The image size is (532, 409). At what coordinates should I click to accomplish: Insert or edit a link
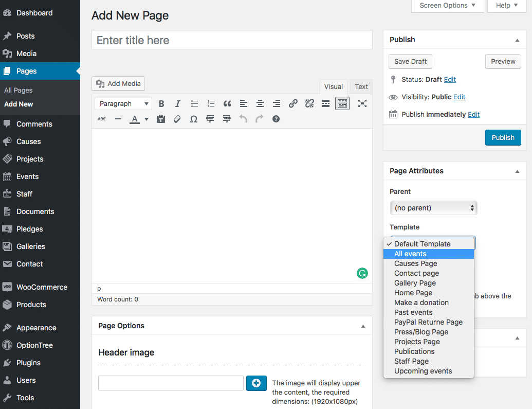coord(293,103)
